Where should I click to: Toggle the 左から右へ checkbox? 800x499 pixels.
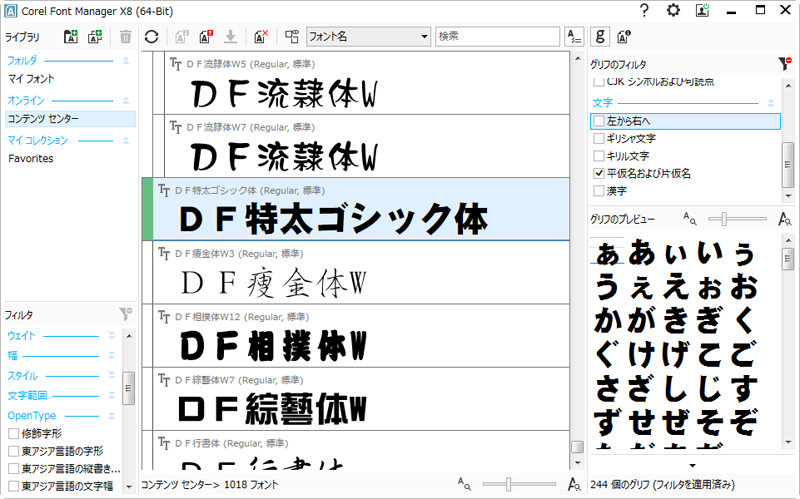[x=599, y=121]
